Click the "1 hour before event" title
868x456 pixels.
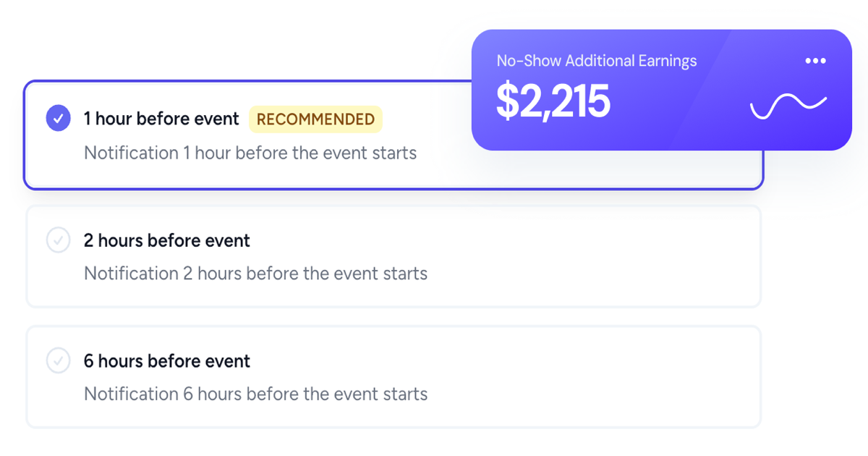click(x=161, y=119)
